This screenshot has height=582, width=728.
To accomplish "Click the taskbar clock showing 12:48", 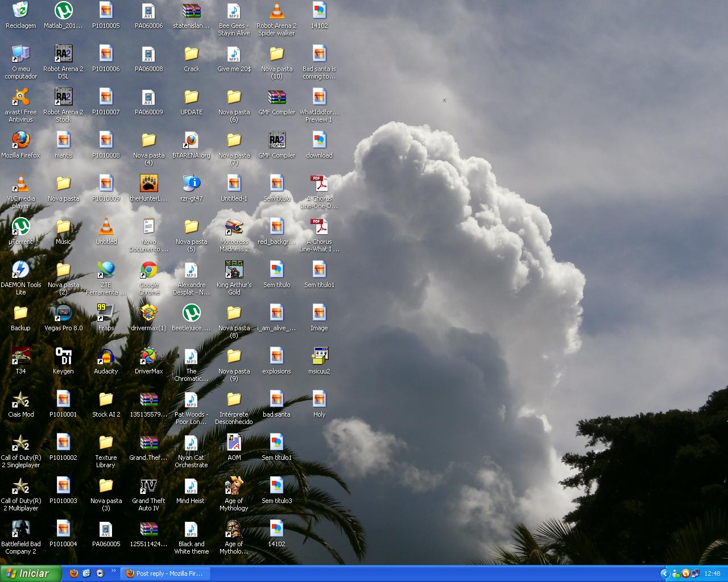I will (712, 573).
